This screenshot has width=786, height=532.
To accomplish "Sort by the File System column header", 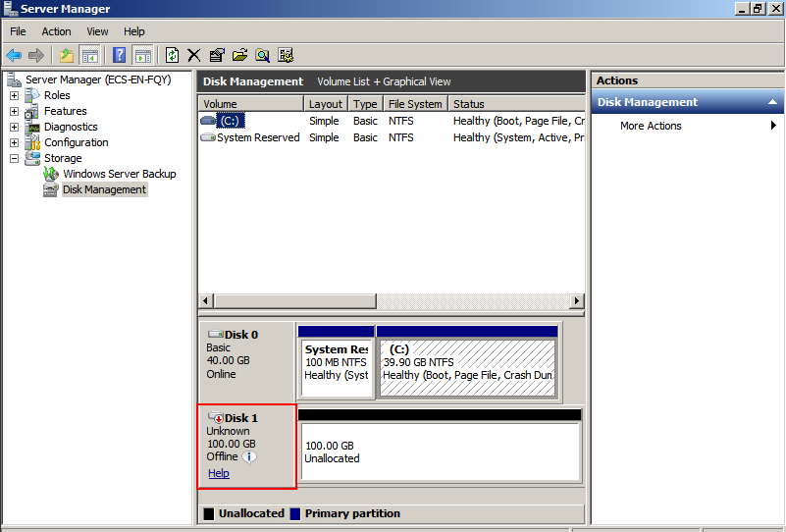I will (x=415, y=104).
